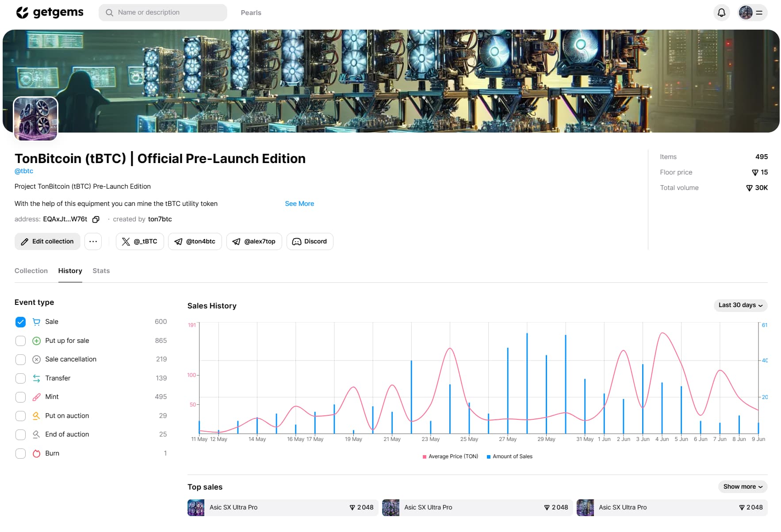Click the 4 Jun price peak on chart
Image resolution: width=781 pixels, height=532 pixels.
(662, 333)
